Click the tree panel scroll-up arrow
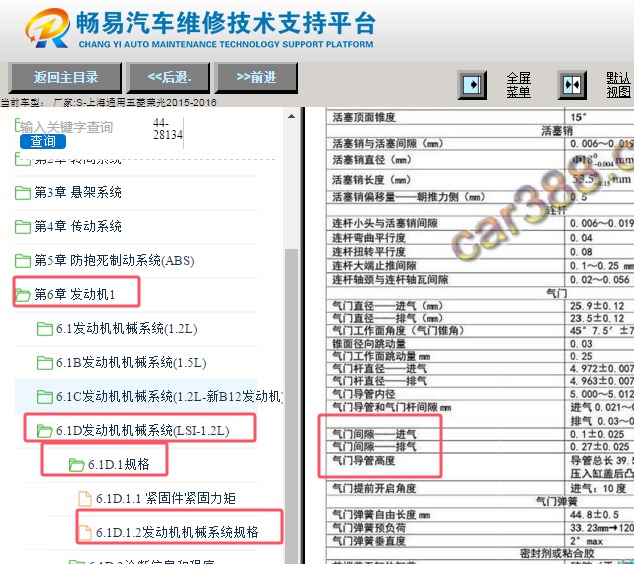 [x=291, y=116]
